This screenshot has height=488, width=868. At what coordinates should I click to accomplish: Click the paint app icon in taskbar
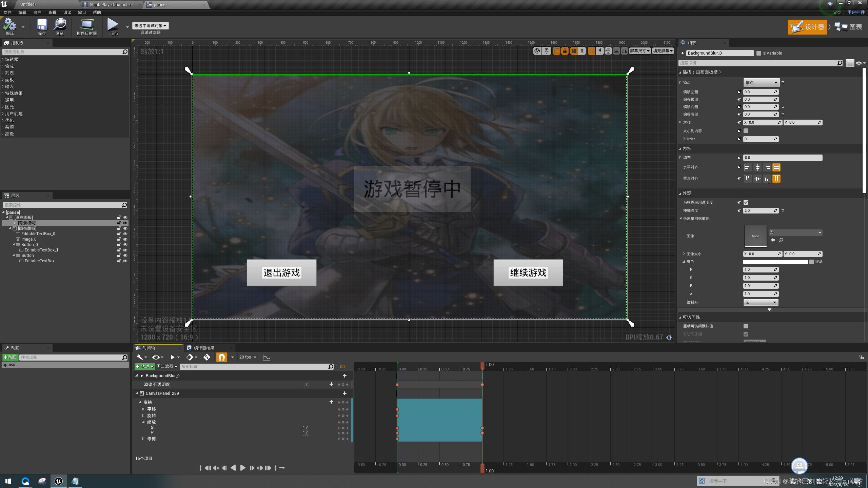42,481
